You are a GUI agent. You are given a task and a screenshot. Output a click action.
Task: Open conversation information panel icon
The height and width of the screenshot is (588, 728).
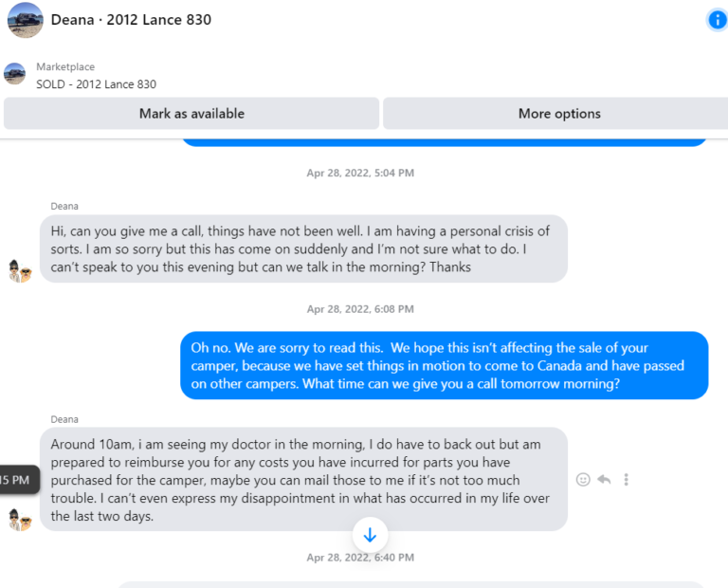click(x=717, y=20)
